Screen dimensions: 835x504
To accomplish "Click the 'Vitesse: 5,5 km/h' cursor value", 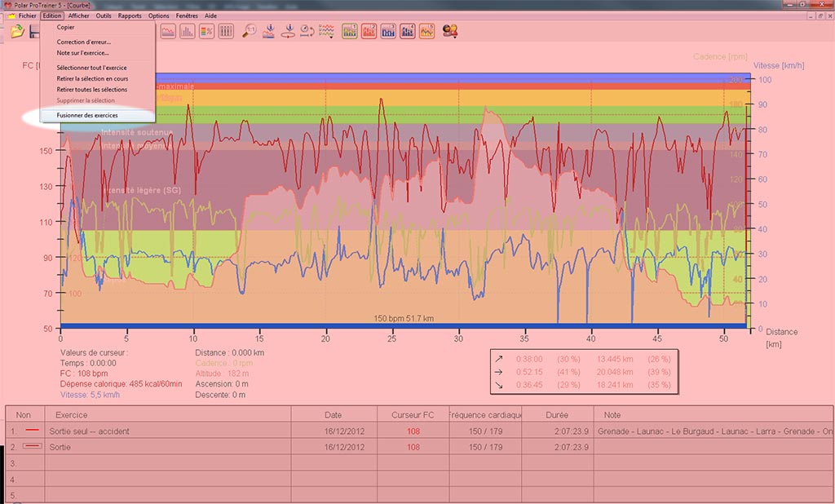I will 90,395.
